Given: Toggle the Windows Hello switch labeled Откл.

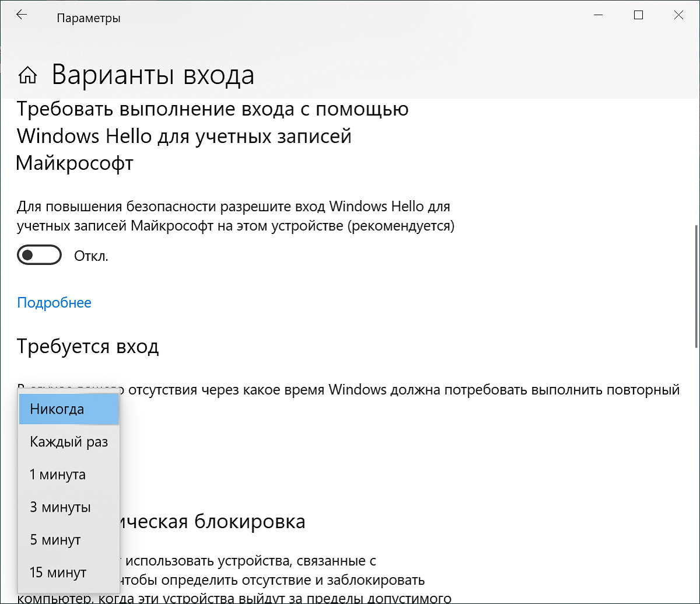Looking at the screenshot, I should point(40,256).
